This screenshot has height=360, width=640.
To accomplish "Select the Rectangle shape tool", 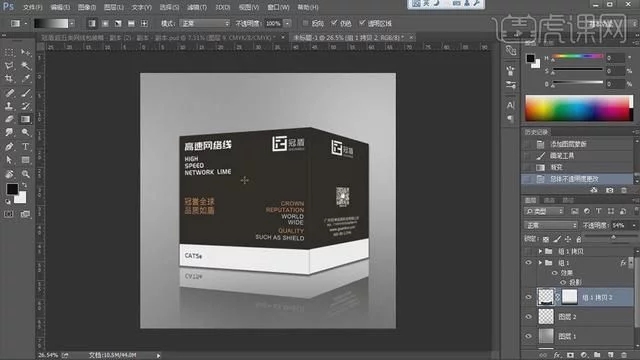I will [x=25, y=160].
